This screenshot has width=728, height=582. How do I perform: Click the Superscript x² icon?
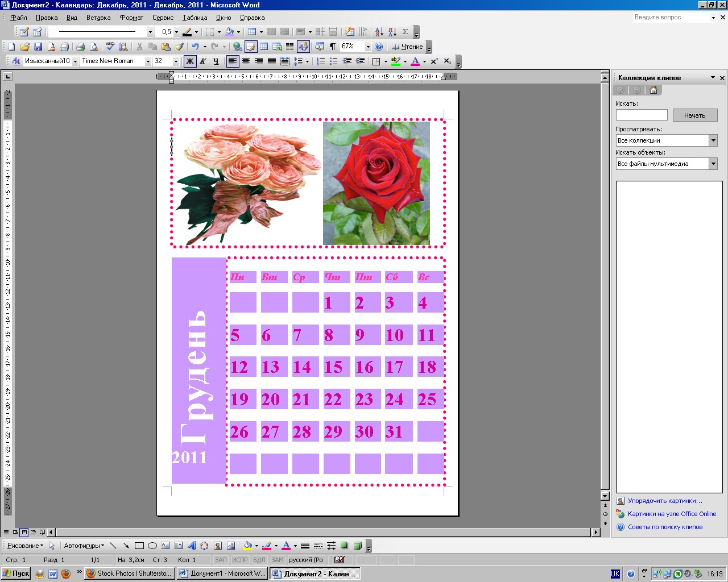pos(434,61)
